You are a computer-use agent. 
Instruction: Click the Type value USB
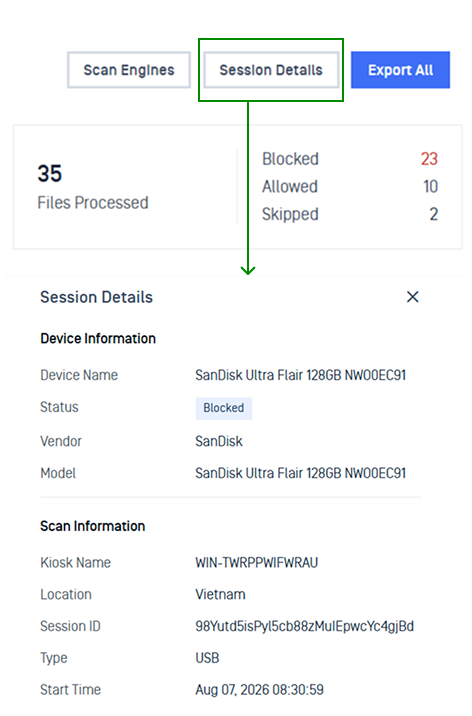point(207,658)
